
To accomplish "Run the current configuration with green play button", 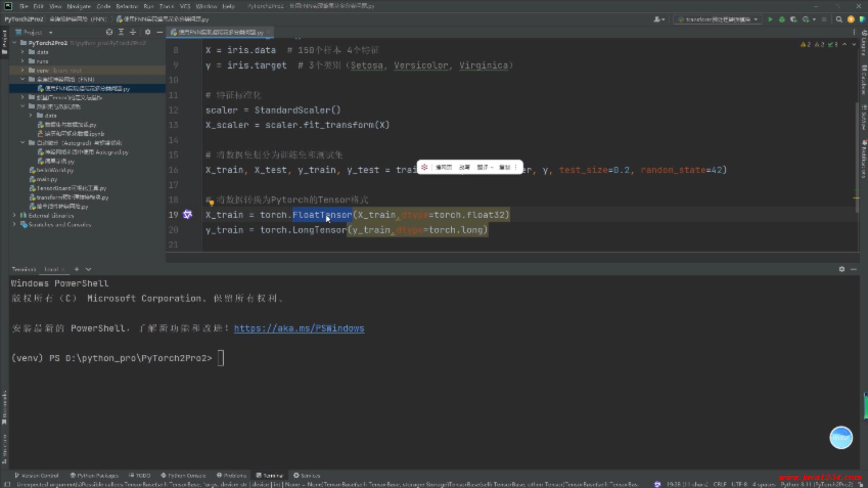I will click(x=770, y=19).
